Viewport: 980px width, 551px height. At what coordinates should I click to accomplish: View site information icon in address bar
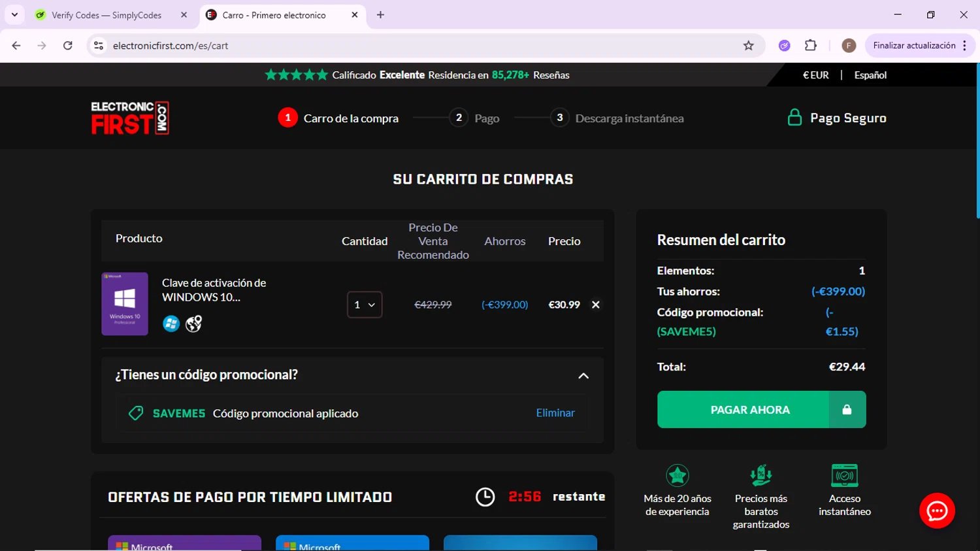99,46
